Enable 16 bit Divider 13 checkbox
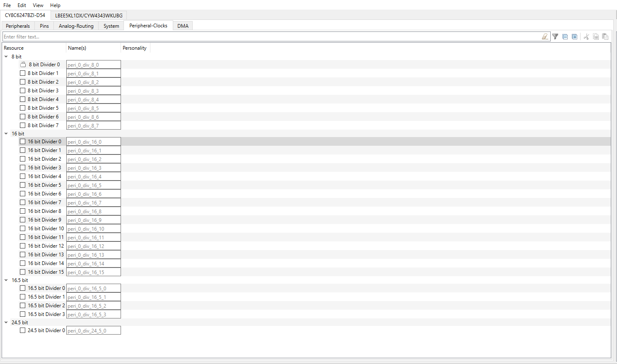Image resolution: width=617 pixels, height=364 pixels. tap(23, 254)
